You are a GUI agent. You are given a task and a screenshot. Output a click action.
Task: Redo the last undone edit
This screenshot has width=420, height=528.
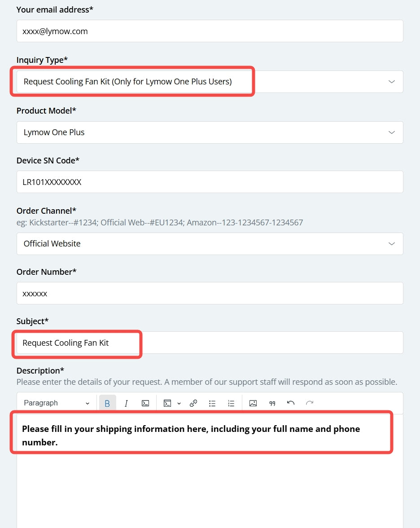310,403
